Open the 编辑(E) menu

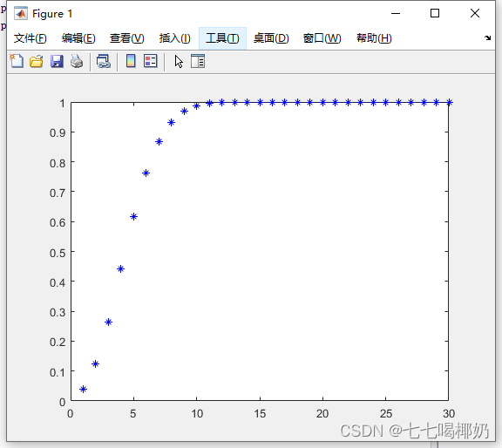pyautogui.click(x=78, y=38)
